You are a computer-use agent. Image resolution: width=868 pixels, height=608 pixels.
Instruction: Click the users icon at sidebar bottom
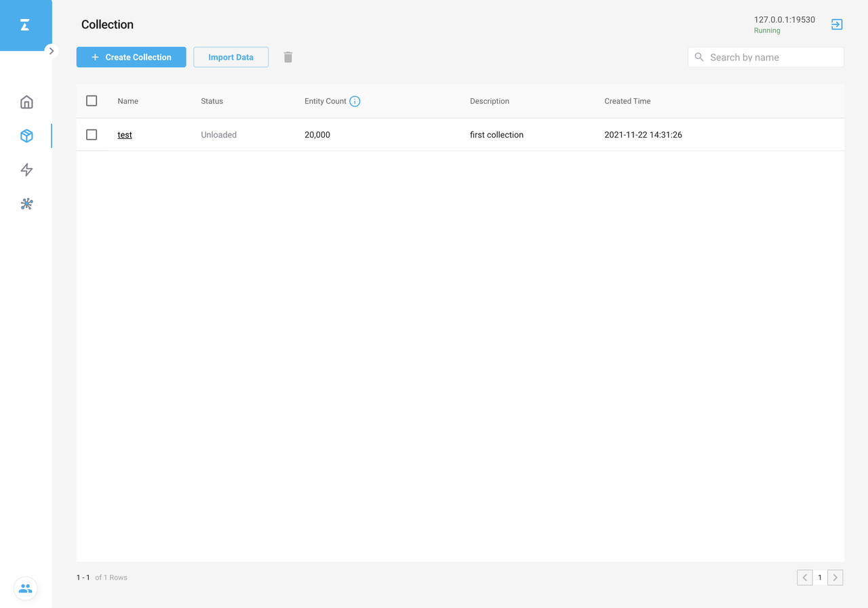[x=26, y=588]
